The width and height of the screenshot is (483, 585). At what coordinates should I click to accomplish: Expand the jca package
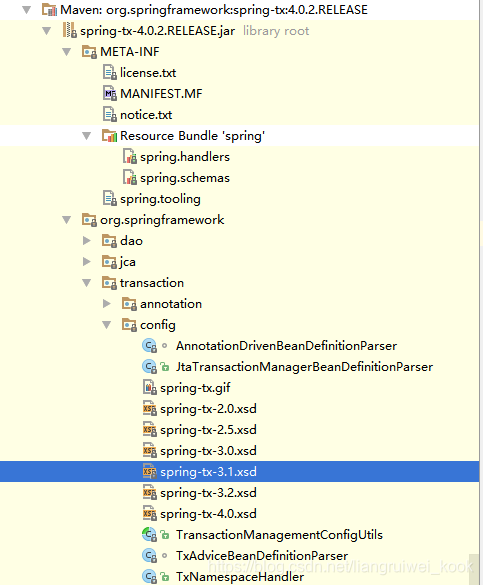87,262
